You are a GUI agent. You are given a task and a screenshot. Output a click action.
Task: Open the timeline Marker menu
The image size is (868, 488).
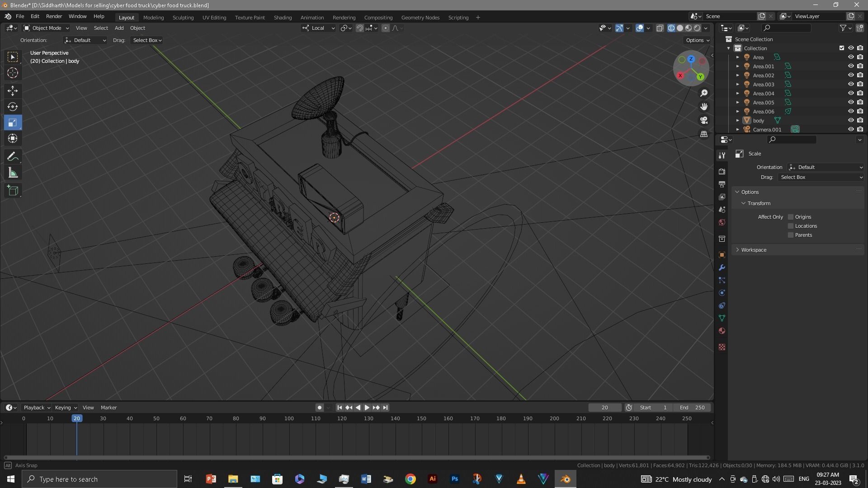108,408
